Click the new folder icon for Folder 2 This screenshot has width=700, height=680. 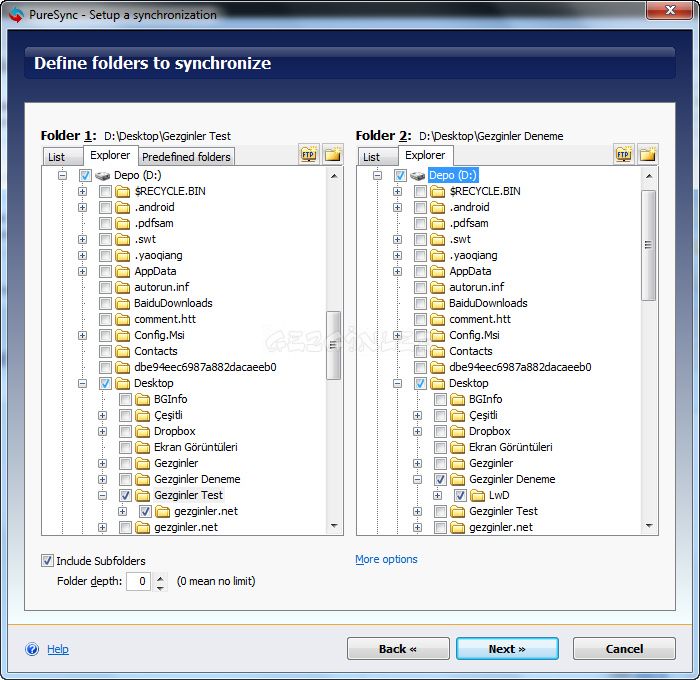647,154
